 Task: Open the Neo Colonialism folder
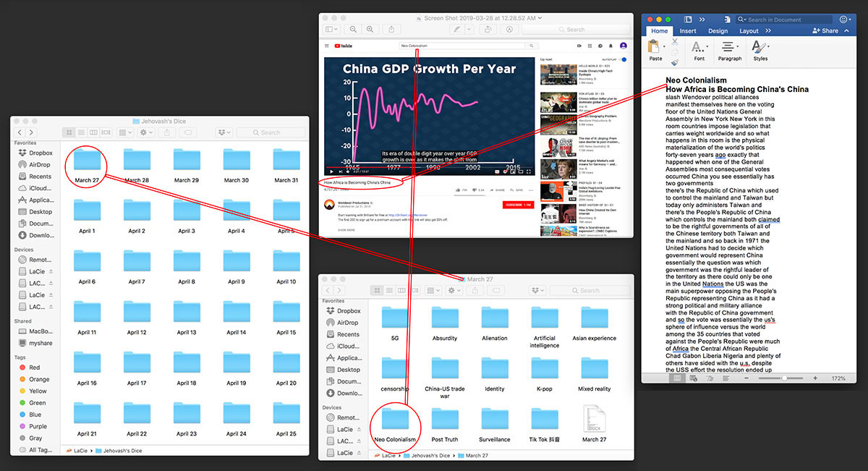tap(395, 422)
